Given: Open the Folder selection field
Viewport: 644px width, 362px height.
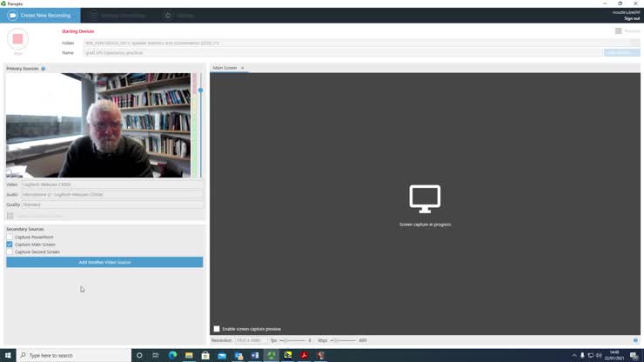Looking at the screenshot, I should 361,43.
